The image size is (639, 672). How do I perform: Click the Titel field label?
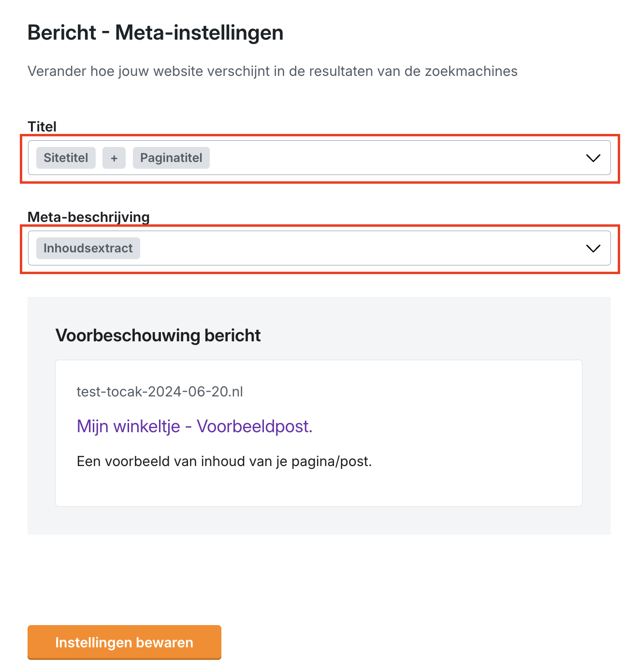pyautogui.click(x=42, y=127)
